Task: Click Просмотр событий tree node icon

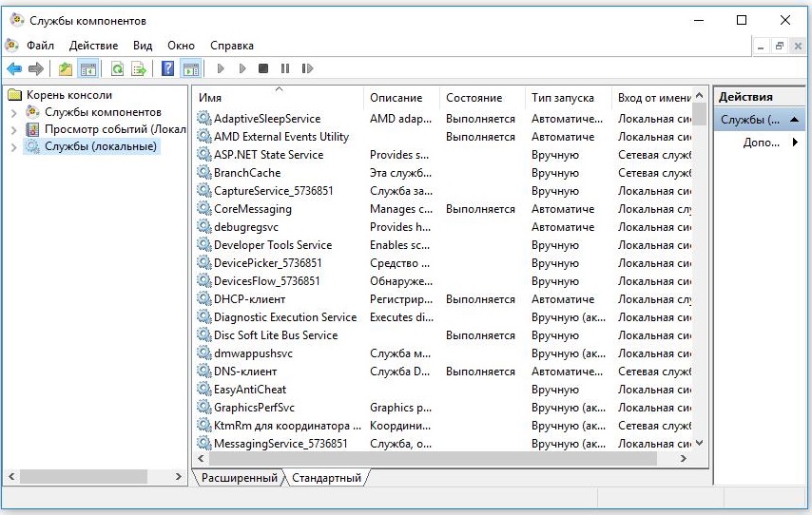Action: pos(32,129)
